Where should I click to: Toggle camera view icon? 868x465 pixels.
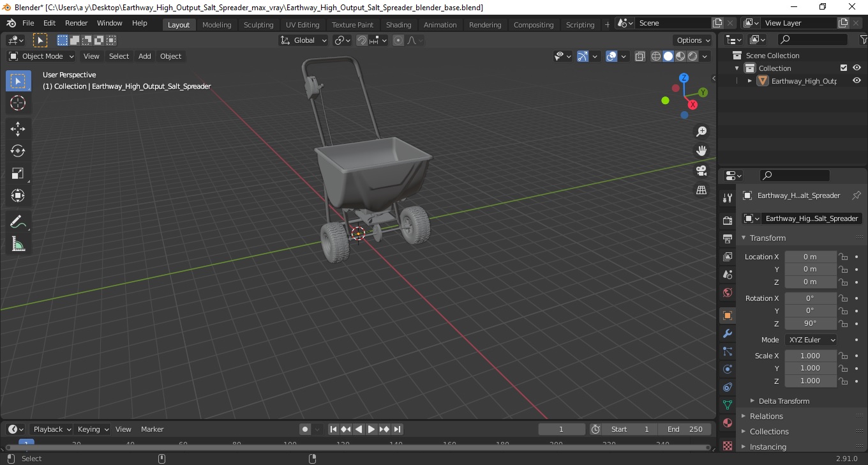click(701, 171)
